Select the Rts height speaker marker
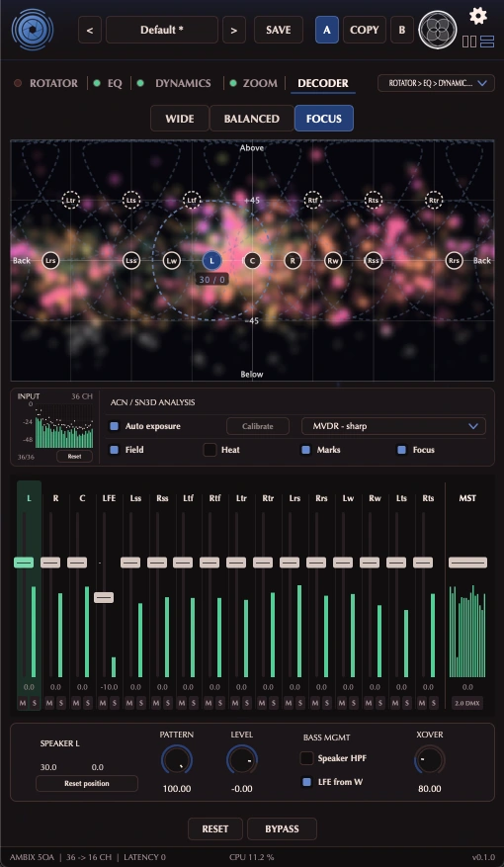The height and width of the screenshot is (867, 504). (374, 200)
